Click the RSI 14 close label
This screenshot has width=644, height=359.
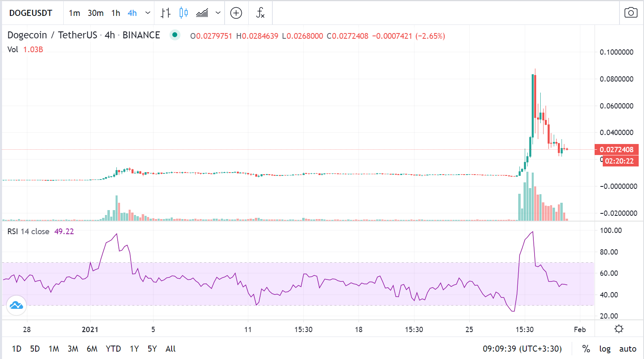(28, 231)
